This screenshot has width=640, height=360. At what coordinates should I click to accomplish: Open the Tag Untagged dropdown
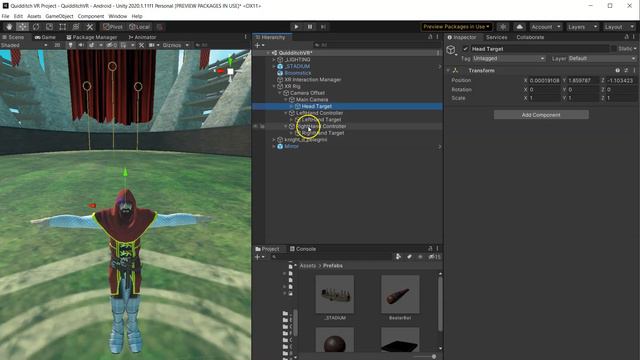509,59
